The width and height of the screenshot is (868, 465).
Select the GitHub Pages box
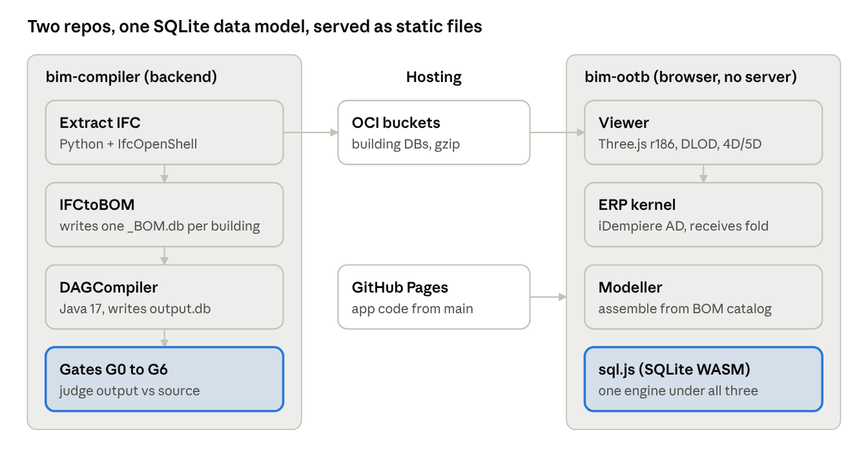coord(434,297)
